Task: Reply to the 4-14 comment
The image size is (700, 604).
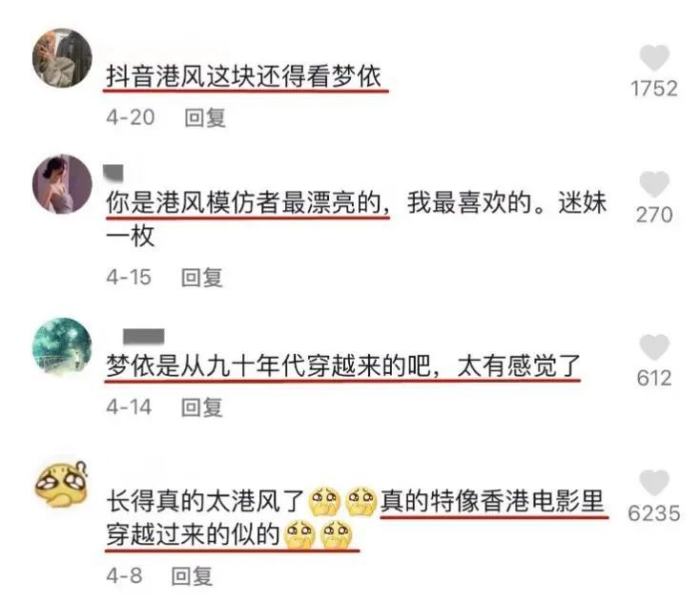Action: point(202,407)
